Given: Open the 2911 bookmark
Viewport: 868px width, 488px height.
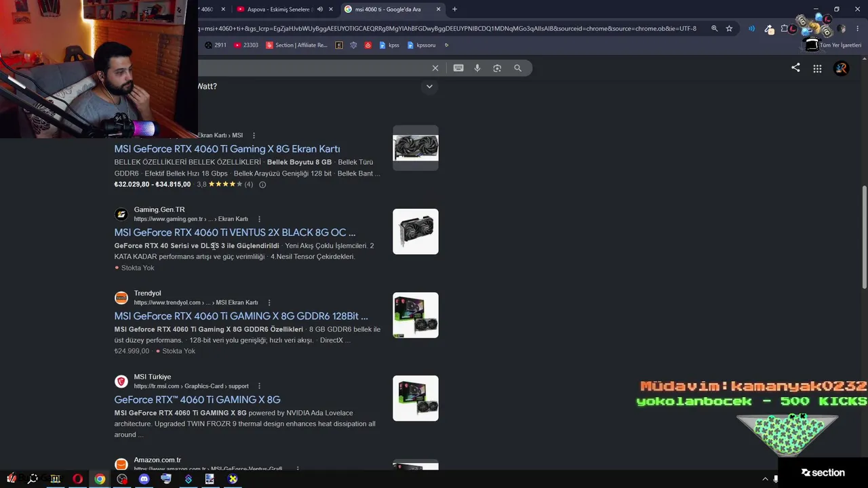Looking at the screenshot, I should 215,45.
